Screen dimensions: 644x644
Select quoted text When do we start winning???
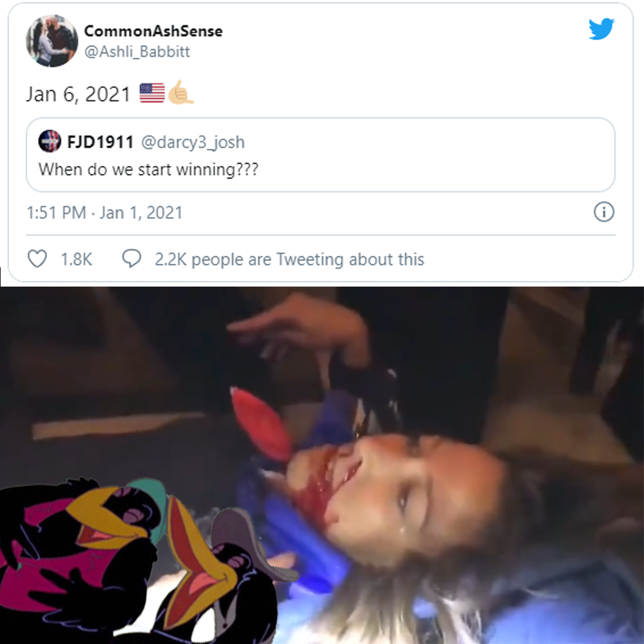point(148,169)
